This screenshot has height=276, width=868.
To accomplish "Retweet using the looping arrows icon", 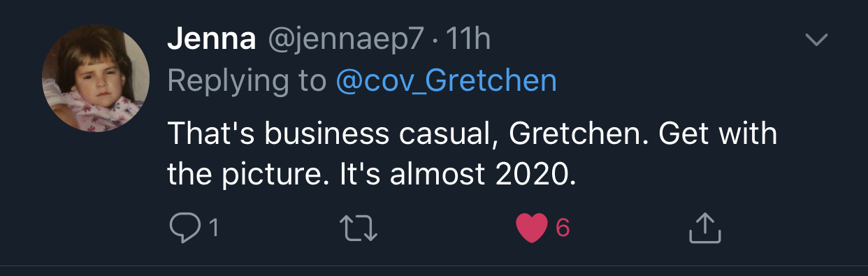I will 359,228.
